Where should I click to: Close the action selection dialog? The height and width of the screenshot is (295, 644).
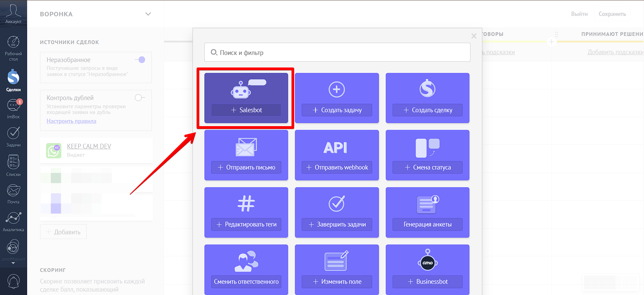point(474,36)
